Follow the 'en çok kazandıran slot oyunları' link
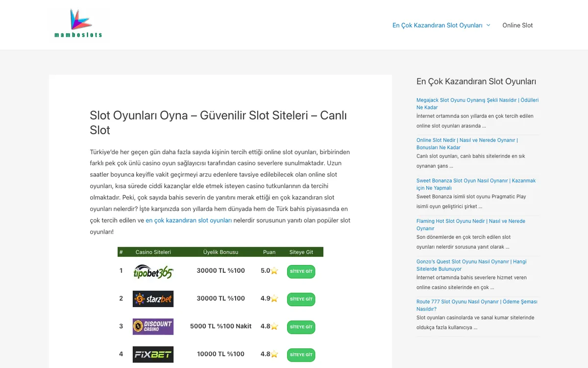The height and width of the screenshot is (368, 588). point(189,220)
